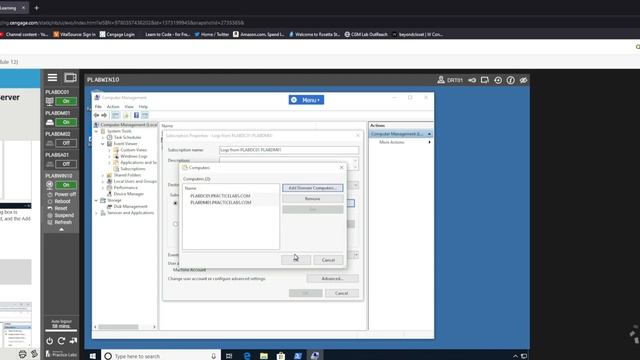Click the Forward arrow toolbar icon
This screenshot has width=640, height=360.
click(104, 116)
